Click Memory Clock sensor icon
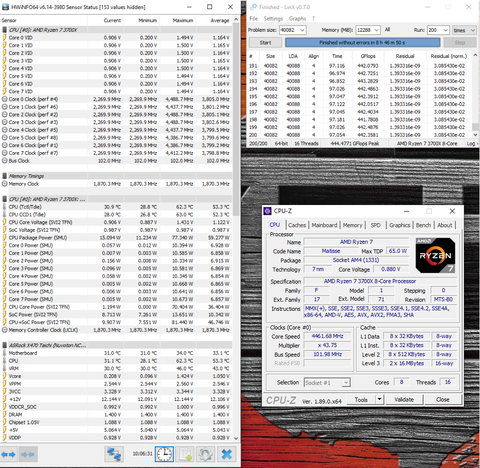Screen dimensions: 480x468 point(4,184)
